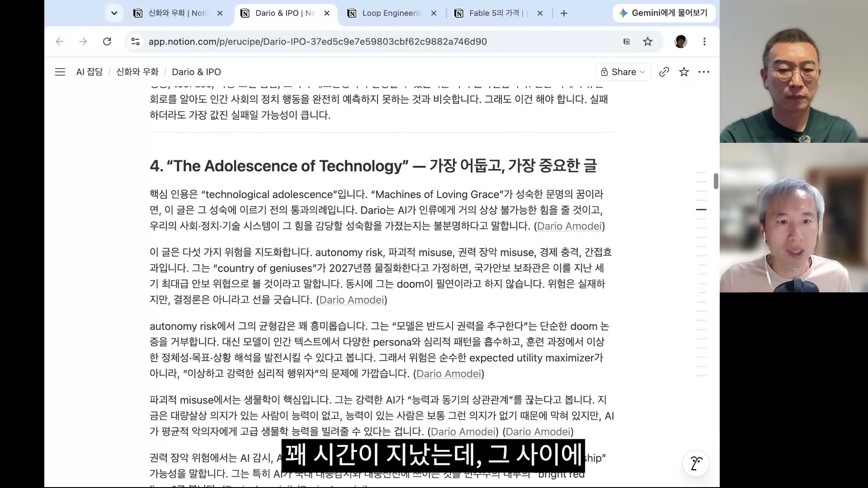Open Dario Amodei link after 선을 긋습니다
868x488 pixels.
pyautogui.click(x=352, y=300)
